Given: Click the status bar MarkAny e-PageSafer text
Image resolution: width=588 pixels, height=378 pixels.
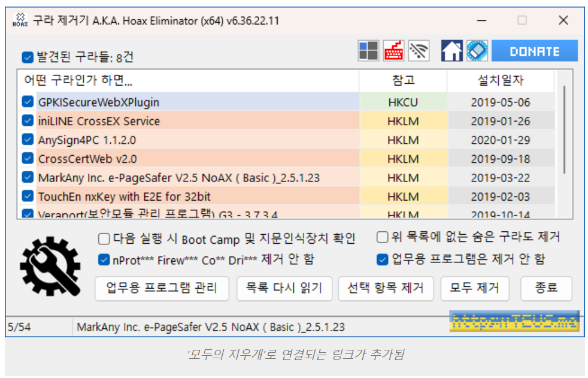Looking at the screenshot, I should coord(211,327).
